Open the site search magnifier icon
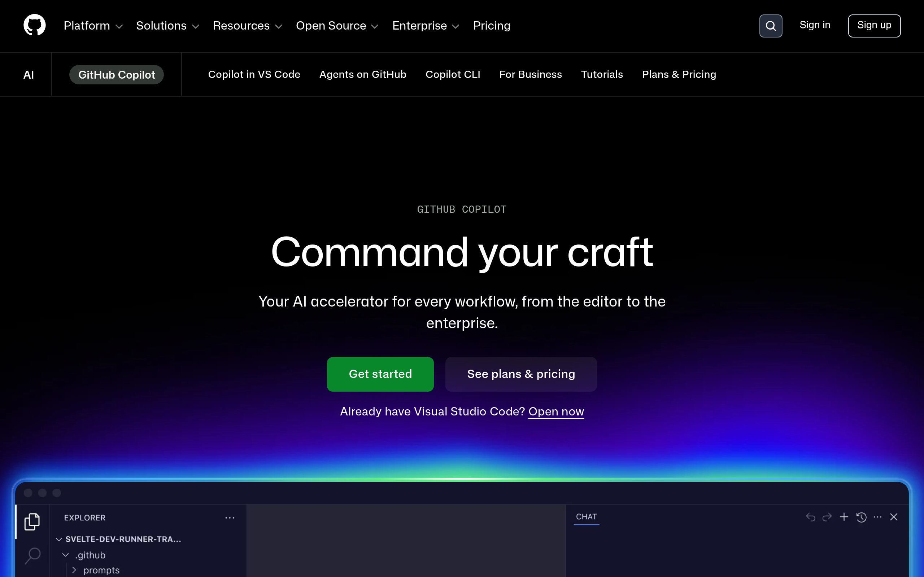 [771, 26]
